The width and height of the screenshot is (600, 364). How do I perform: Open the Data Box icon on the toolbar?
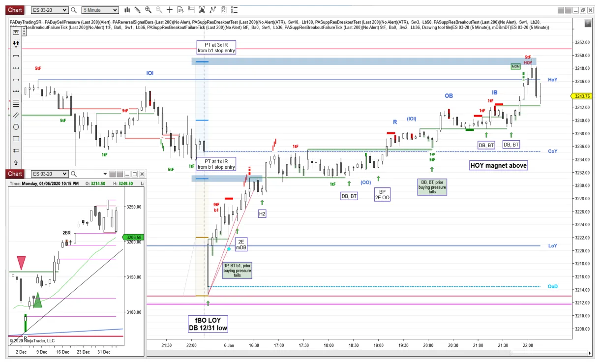point(180,10)
